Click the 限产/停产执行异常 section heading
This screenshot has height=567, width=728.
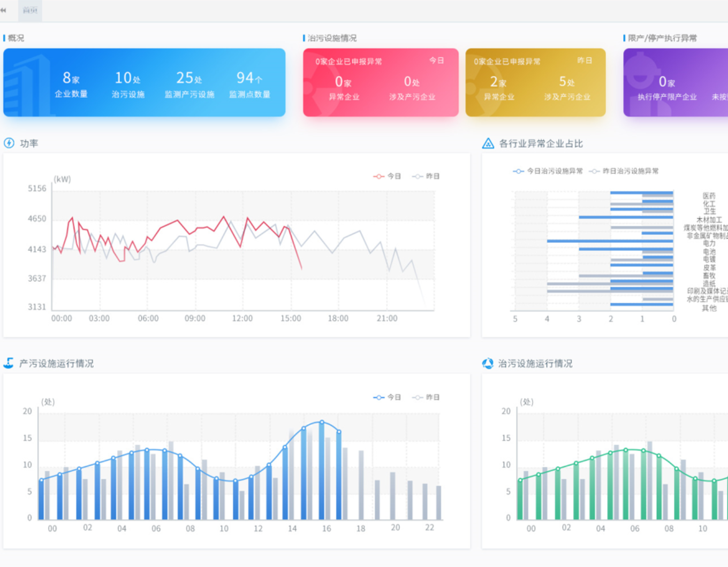click(x=663, y=38)
